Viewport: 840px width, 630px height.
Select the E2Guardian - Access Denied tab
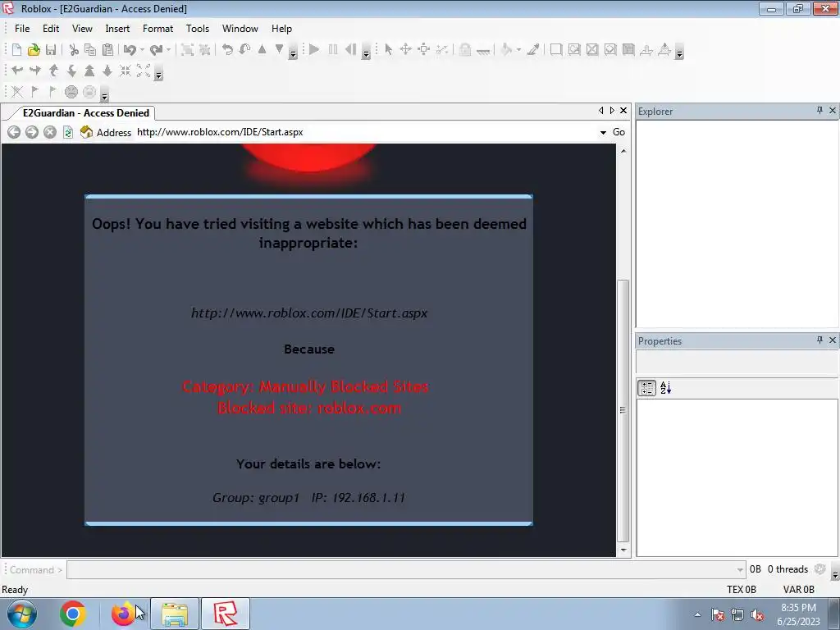pyautogui.click(x=85, y=113)
